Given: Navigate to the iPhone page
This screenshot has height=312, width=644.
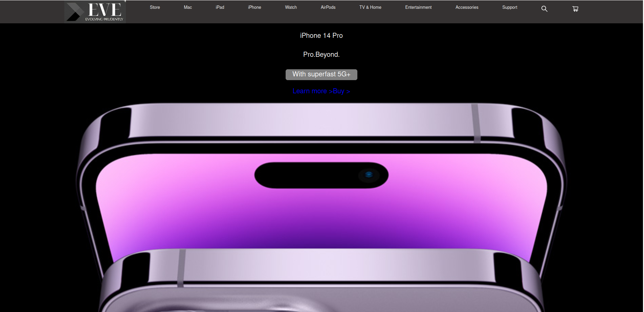Looking at the screenshot, I should (254, 7).
